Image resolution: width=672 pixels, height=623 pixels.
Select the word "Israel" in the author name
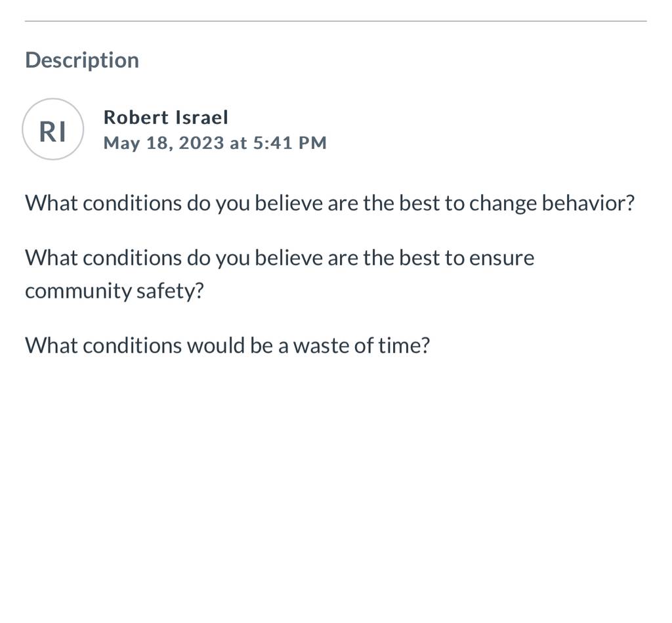(202, 118)
